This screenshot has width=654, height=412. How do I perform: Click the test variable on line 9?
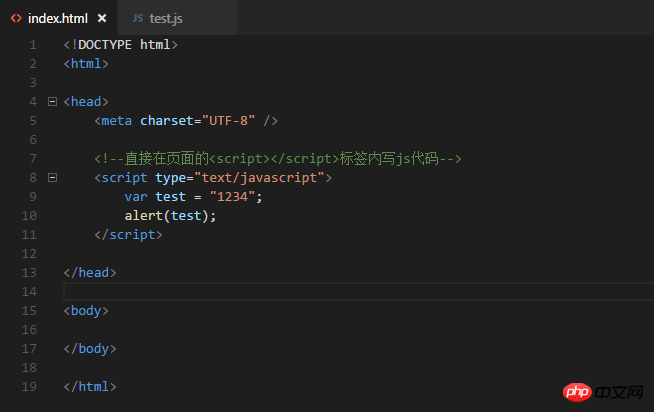171,197
